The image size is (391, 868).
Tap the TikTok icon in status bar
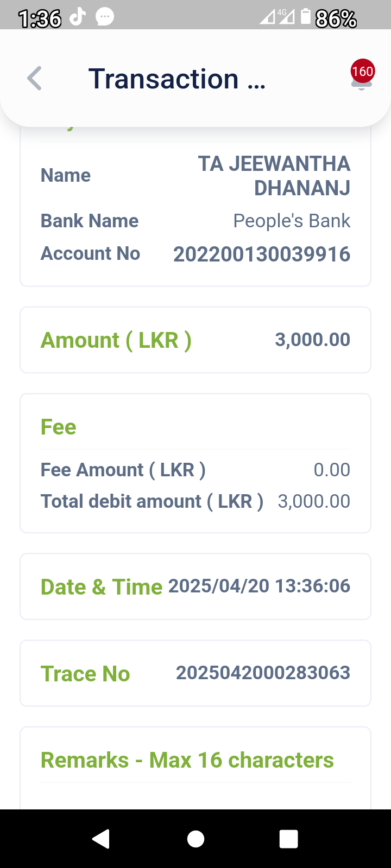(x=78, y=17)
